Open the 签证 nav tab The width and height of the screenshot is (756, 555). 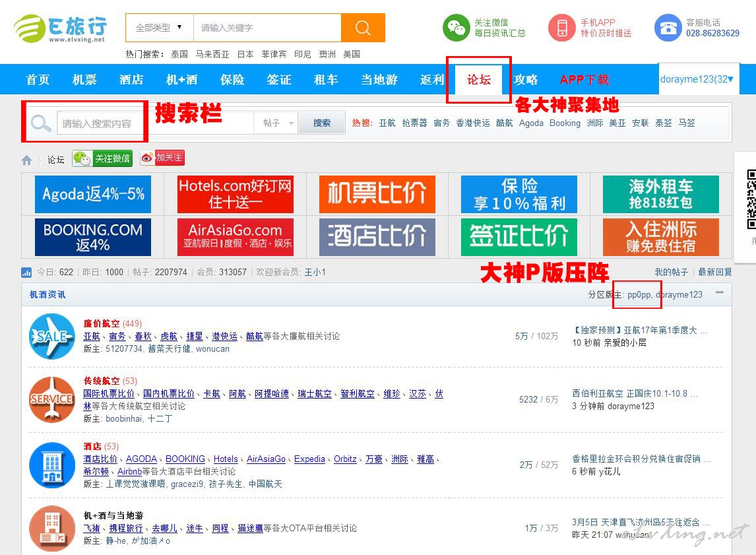tap(278, 80)
